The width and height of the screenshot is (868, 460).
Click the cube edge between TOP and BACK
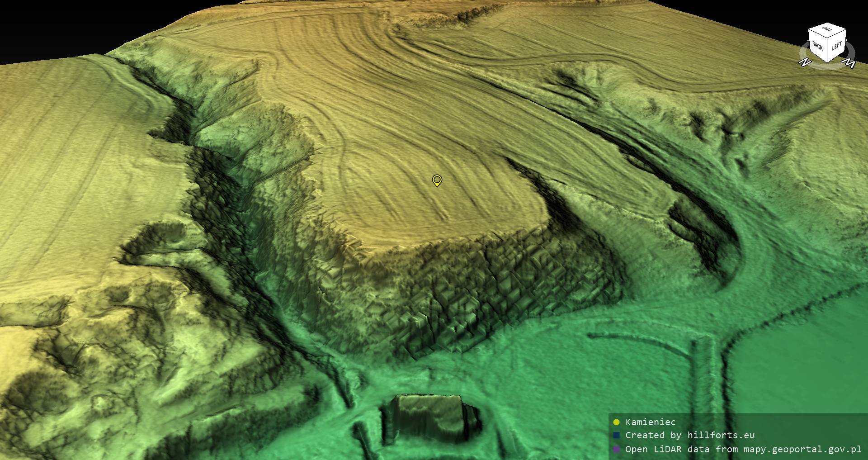pos(818,33)
